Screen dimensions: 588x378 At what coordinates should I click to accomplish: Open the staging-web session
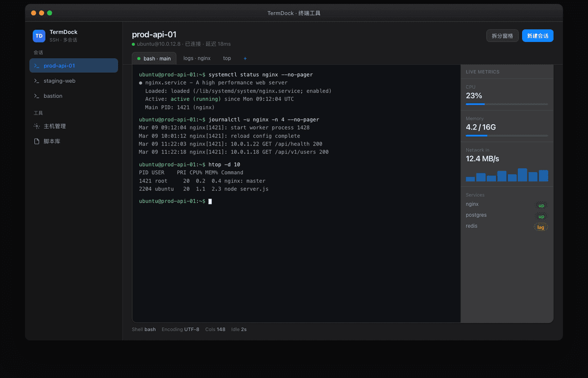73,81
